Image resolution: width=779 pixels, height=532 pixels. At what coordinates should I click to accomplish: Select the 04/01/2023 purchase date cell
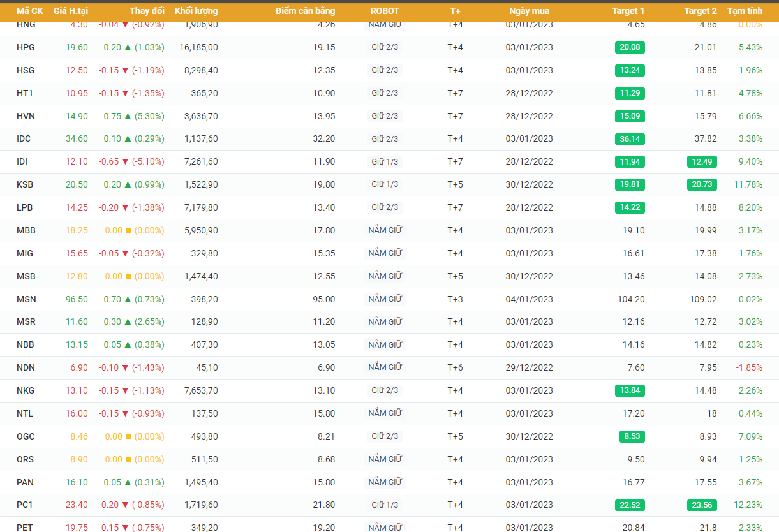(x=529, y=300)
